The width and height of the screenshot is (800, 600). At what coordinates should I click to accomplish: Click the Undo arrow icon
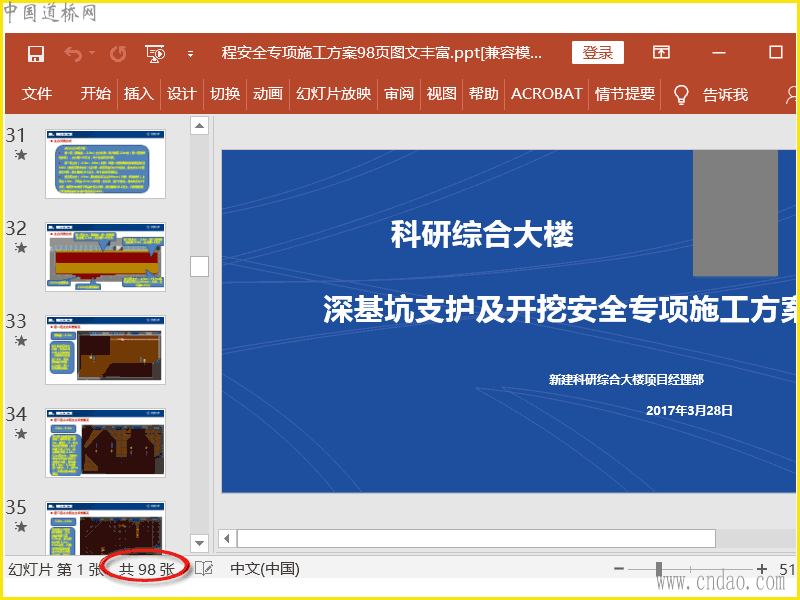tap(73, 53)
